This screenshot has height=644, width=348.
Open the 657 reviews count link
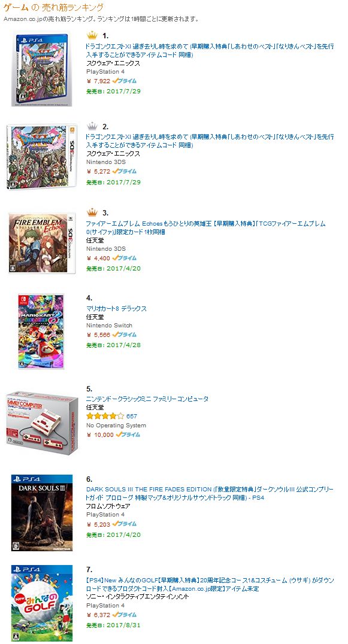click(132, 416)
